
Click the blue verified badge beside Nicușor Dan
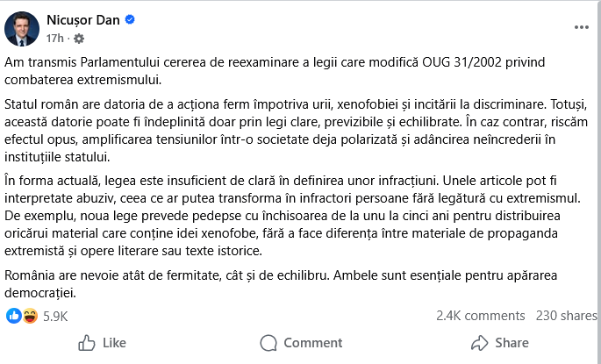click(x=129, y=19)
